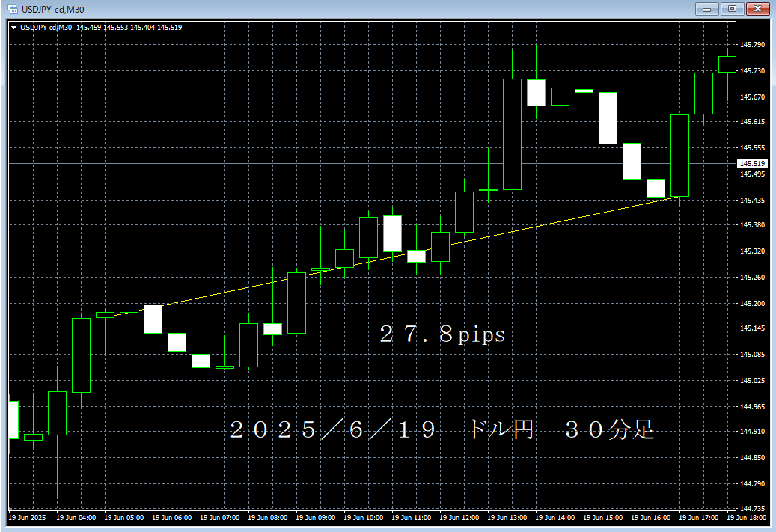Click the current price marker 145.519
This screenshot has height=532, width=776.
tap(751, 162)
